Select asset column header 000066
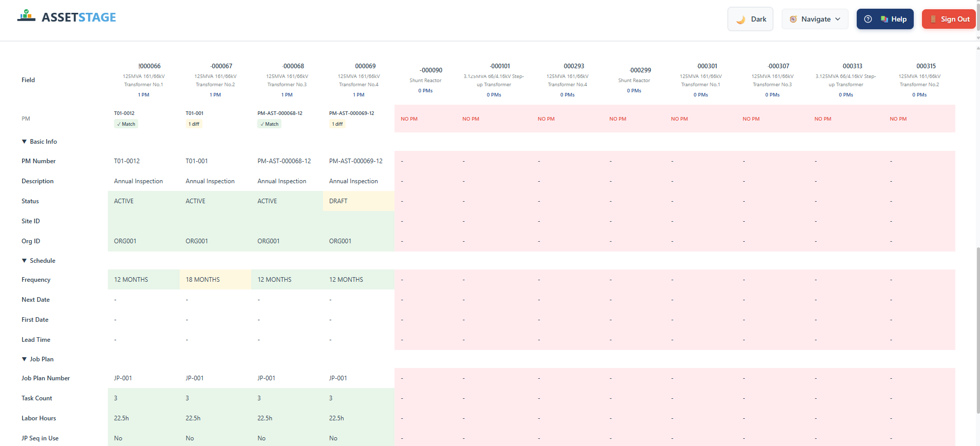 149,66
